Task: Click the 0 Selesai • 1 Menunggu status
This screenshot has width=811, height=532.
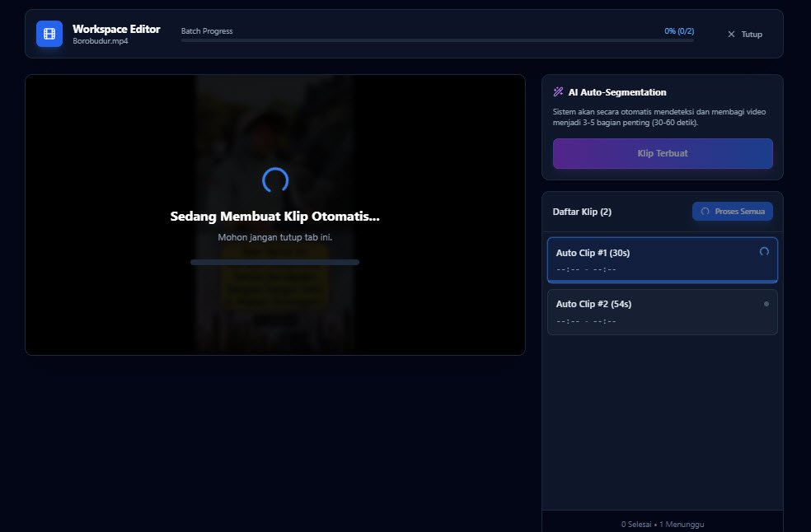Action: coord(663,525)
